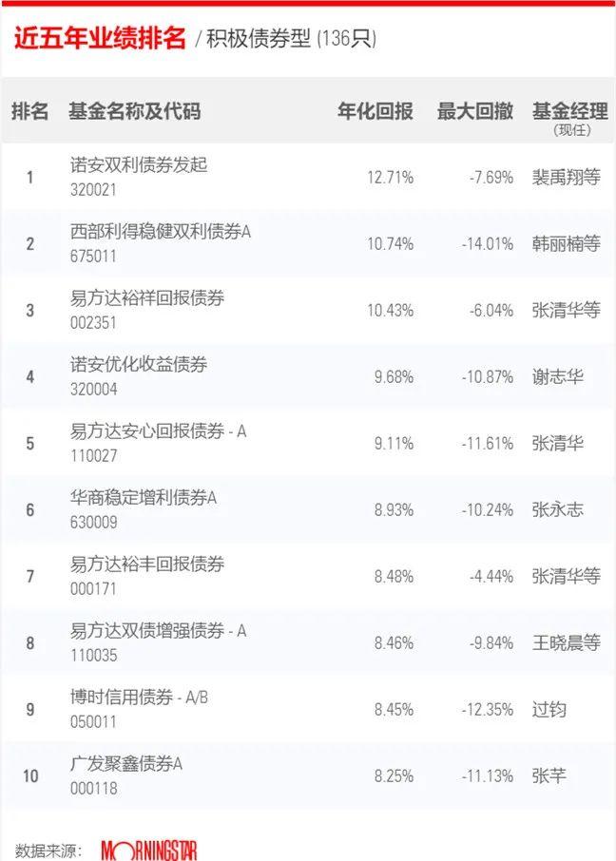Open fund 广发聚鑫债券A

coord(126,763)
